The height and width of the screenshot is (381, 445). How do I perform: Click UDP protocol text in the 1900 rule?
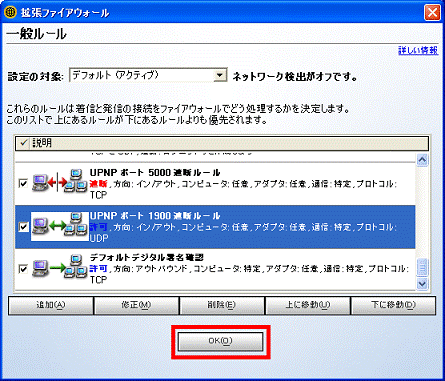pos(99,238)
